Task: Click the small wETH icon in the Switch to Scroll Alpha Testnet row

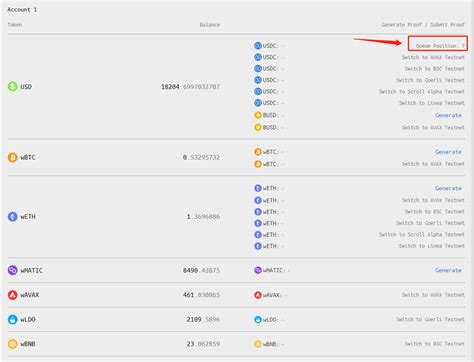Action: 258,235
